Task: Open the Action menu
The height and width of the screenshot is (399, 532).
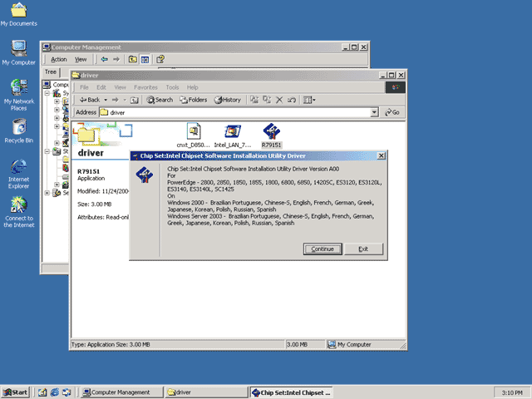Action: [x=59, y=59]
